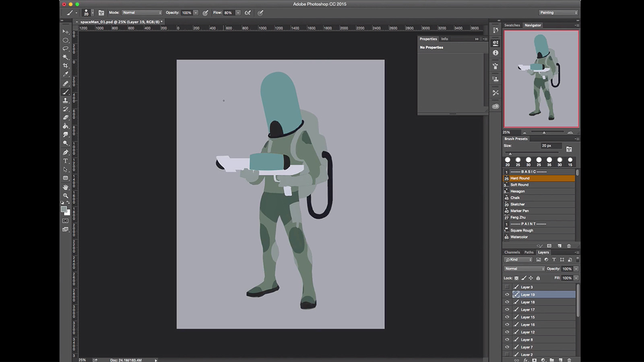Screen dimensions: 644x362
Task: Choose the Type tool
Action: tap(65, 160)
